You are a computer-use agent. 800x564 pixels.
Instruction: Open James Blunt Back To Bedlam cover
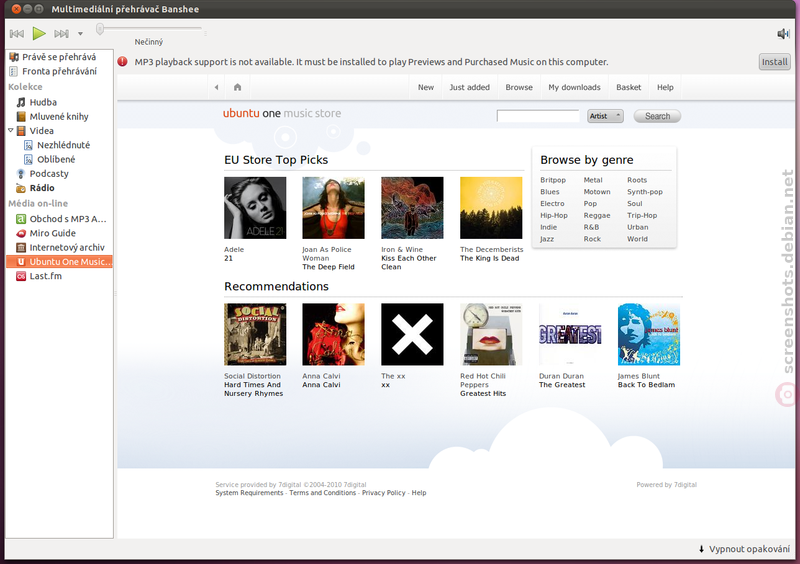click(x=649, y=334)
